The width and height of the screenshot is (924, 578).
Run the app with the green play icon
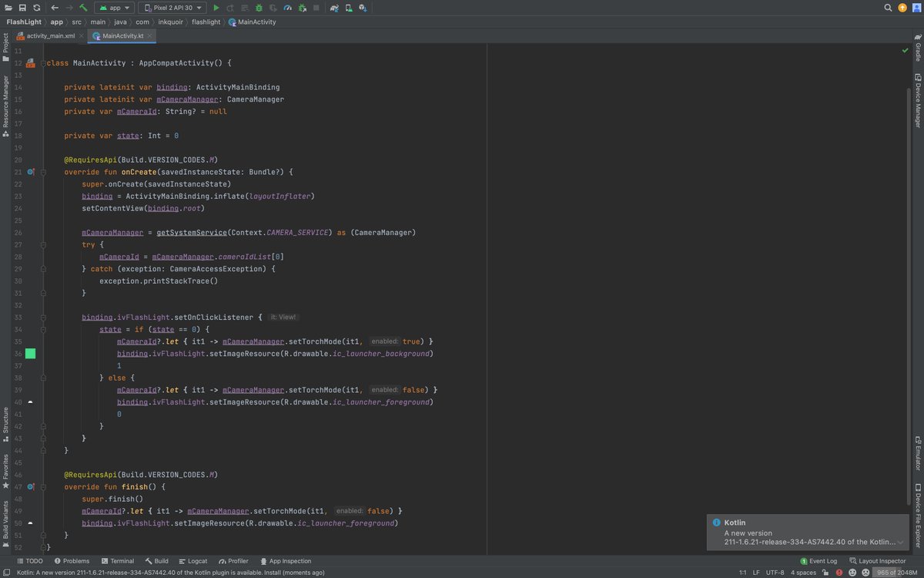[216, 8]
